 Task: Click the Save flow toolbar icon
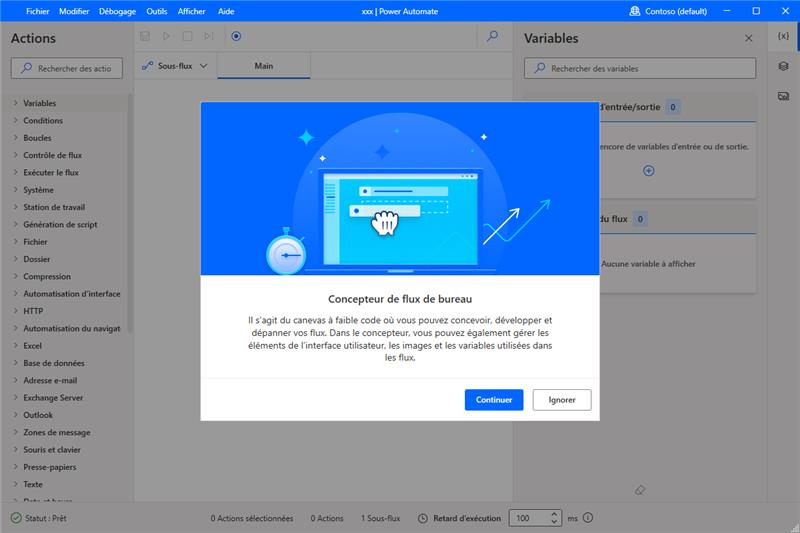pyautogui.click(x=145, y=36)
